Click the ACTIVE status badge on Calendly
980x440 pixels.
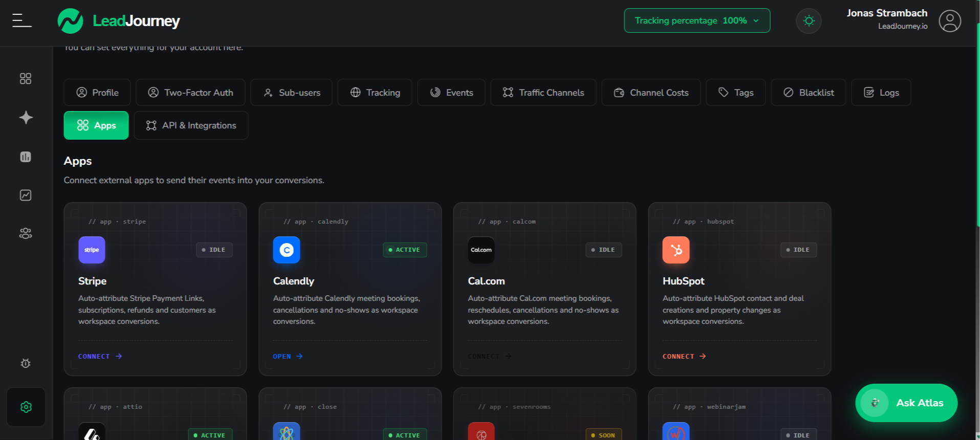405,250
